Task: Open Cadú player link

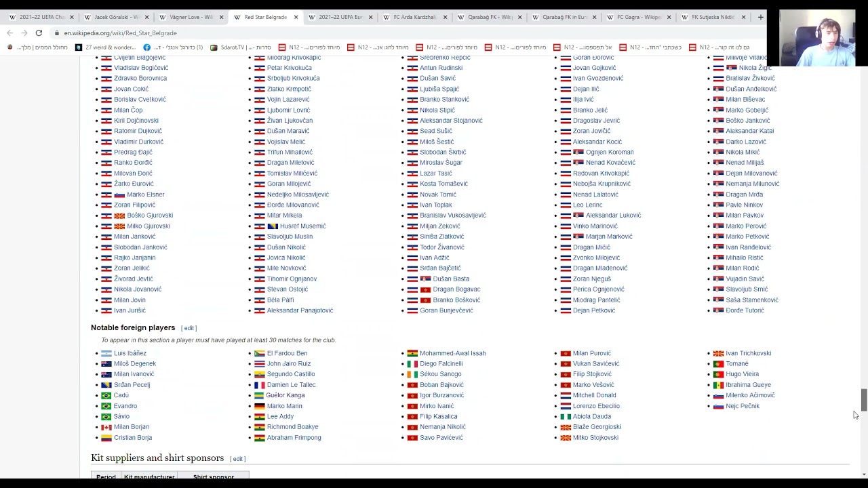Action: (x=121, y=395)
